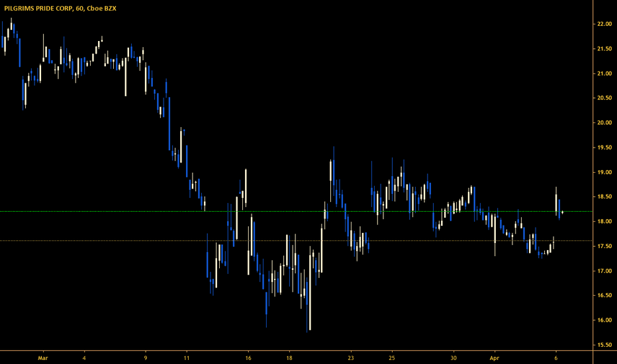Click the Apr date label on time axis

click(495, 358)
